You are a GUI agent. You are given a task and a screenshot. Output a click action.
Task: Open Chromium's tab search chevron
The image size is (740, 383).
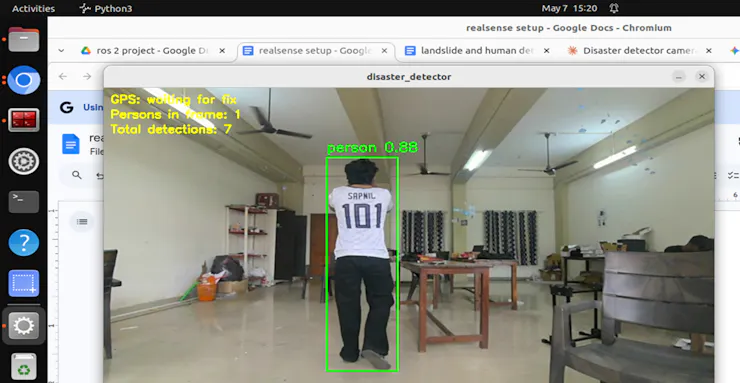pos(61,50)
